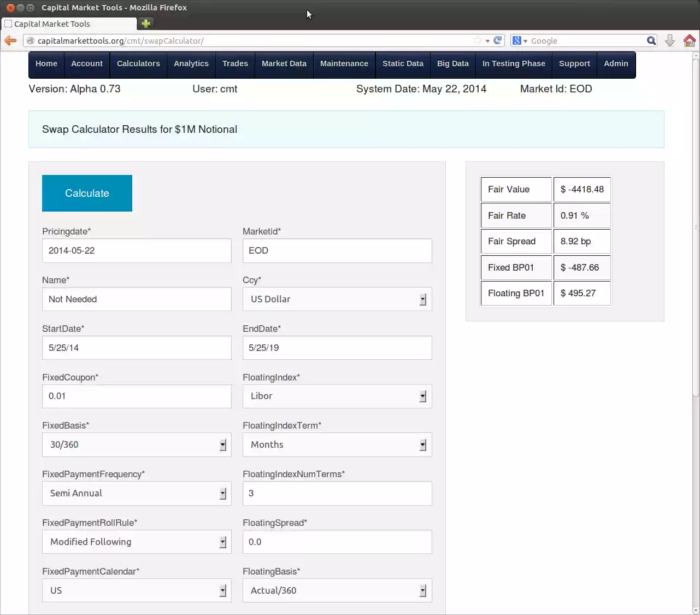Switch to the Market Data tab
The width and height of the screenshot is (700, 615).
tap(284, 63)
